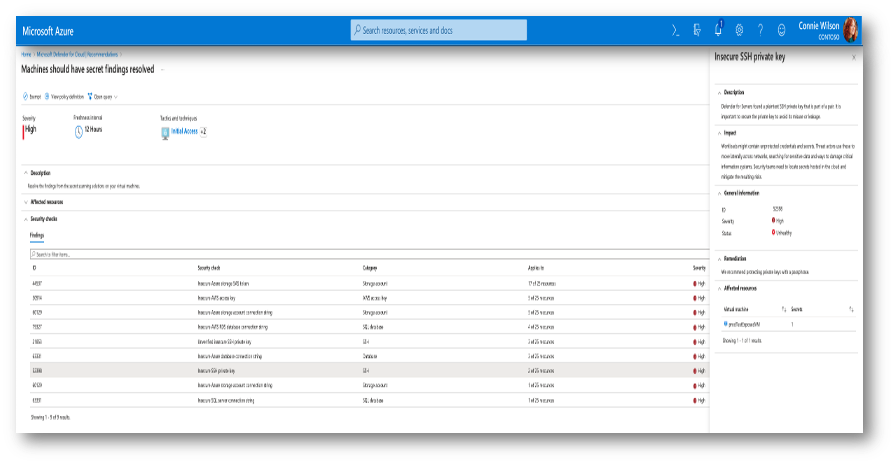This screenshot has width=894, height=464.
Task: Select the Findings tab
Action: click(x=37, y=235)
